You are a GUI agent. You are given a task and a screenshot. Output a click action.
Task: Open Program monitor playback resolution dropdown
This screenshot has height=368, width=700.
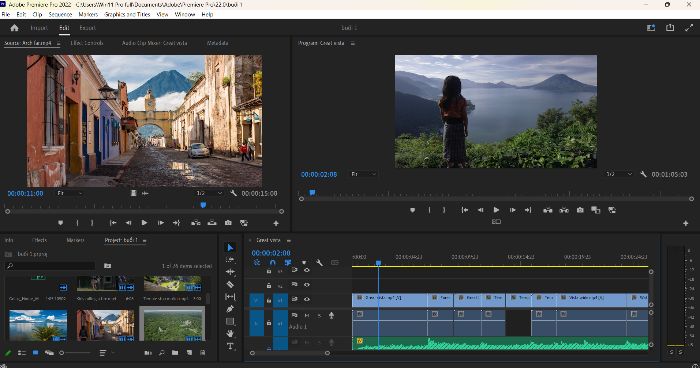tap(619, 174)
